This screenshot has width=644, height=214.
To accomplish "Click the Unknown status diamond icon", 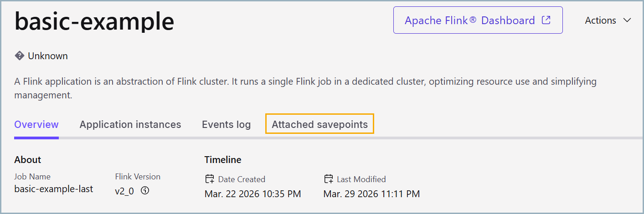I will (19, 56).
